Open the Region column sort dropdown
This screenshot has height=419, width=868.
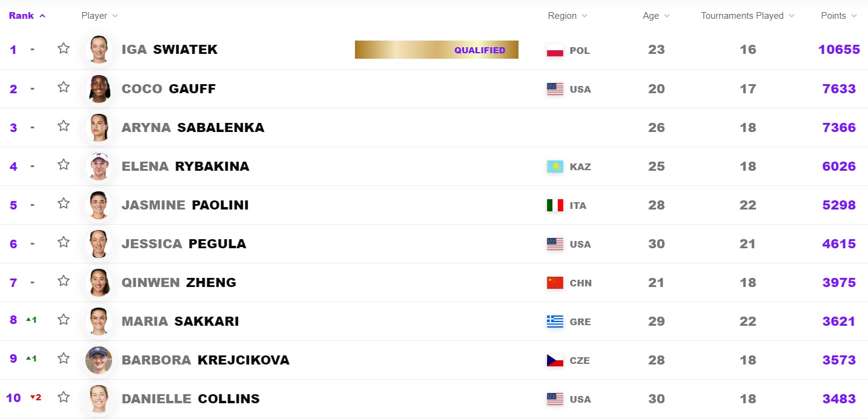[567, 16]
